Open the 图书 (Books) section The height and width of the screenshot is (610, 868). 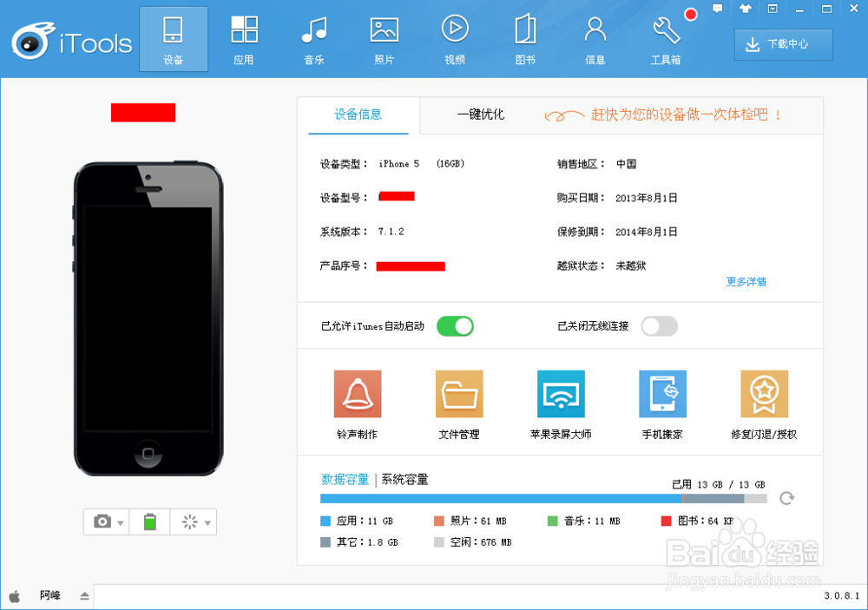525,39
